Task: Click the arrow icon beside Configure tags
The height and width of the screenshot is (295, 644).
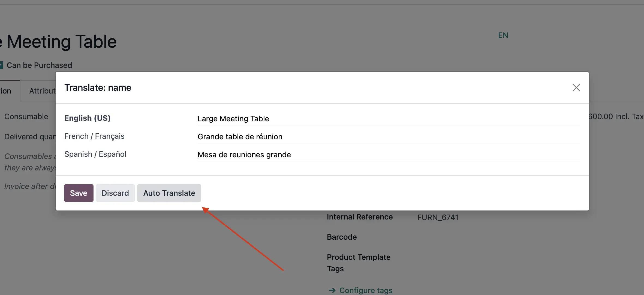Action: [x=332, y=290]
